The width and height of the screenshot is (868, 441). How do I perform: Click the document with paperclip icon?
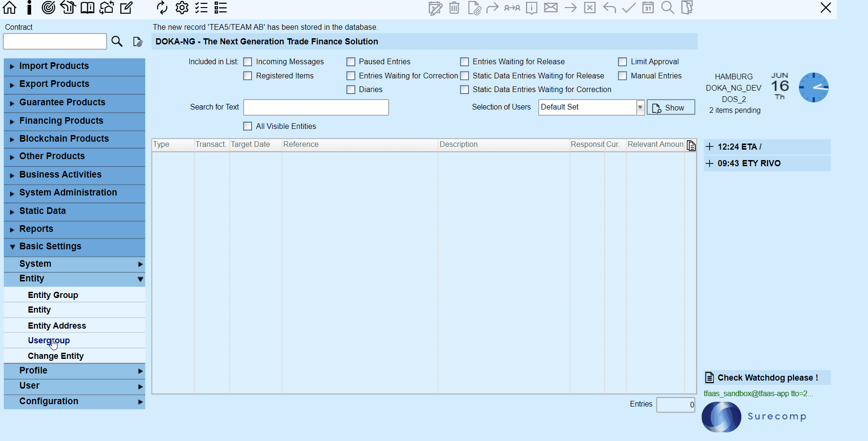point(474,8)
